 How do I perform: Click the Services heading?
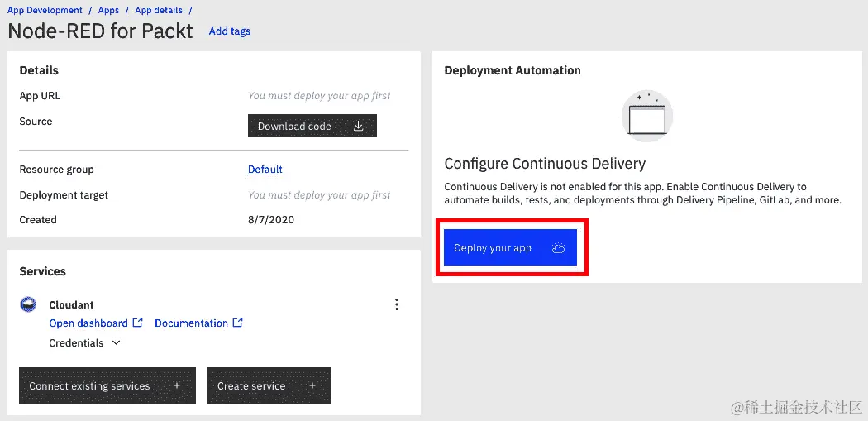pos(43,271)
